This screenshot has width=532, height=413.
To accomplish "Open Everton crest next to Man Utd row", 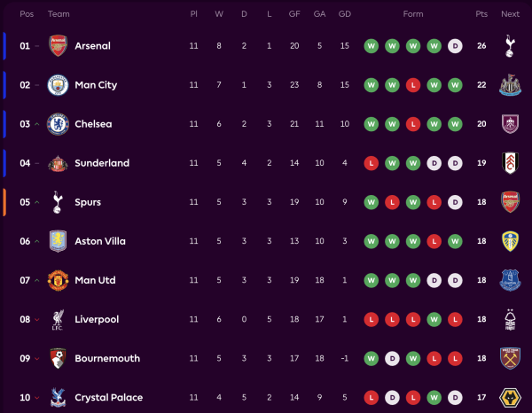I will tap(510, 280).
